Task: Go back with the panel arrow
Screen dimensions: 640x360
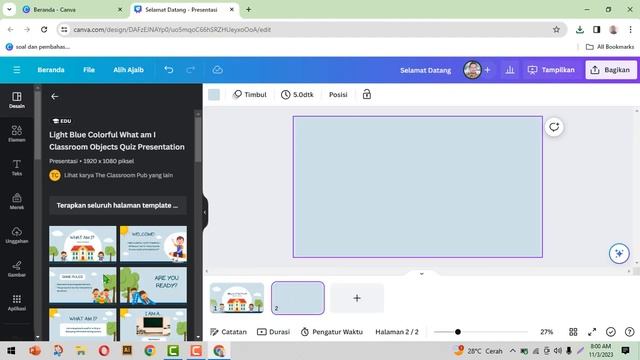Action: pos(55,96)
